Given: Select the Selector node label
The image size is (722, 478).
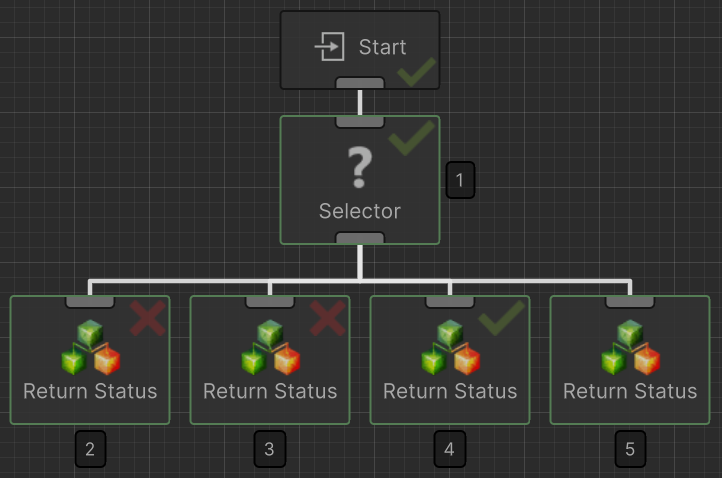Looking at the screenshot, I should [359, 211].
